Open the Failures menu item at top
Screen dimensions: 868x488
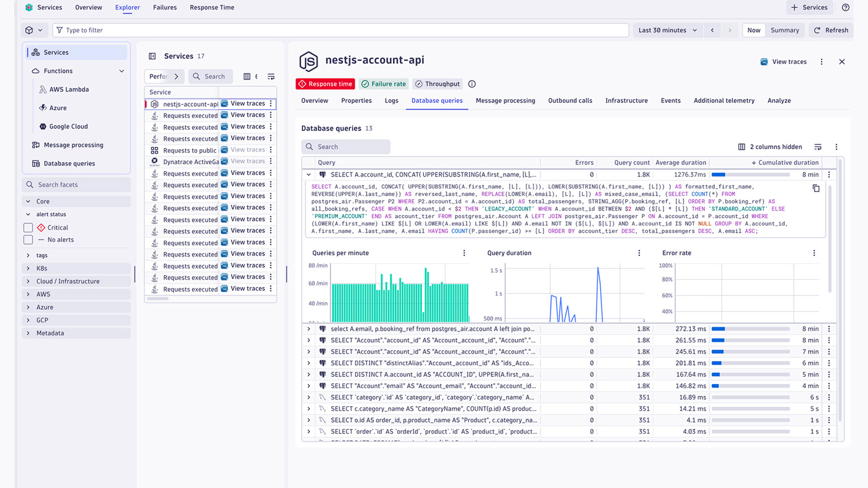pyautogui.click(x=164, y=7)
